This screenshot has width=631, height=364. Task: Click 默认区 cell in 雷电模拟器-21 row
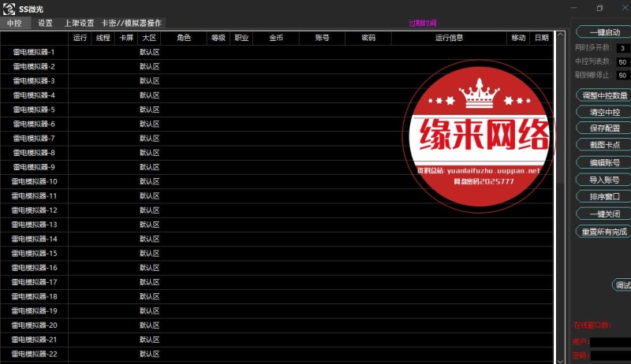pyautogui.click(x=149, y=340)
